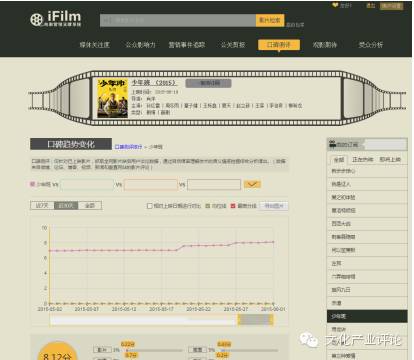Enable the compare-by-release-date checkbox
The width and height of the screenshot is (414, 360).
click(x=150, y=206)
